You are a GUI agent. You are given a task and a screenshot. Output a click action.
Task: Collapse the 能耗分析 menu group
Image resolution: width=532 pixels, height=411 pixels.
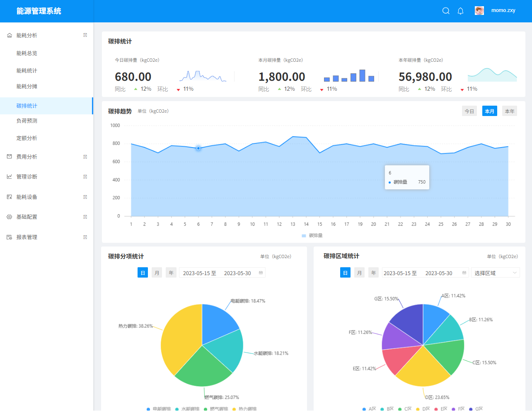pyautogui.click(x=46, y=36)
